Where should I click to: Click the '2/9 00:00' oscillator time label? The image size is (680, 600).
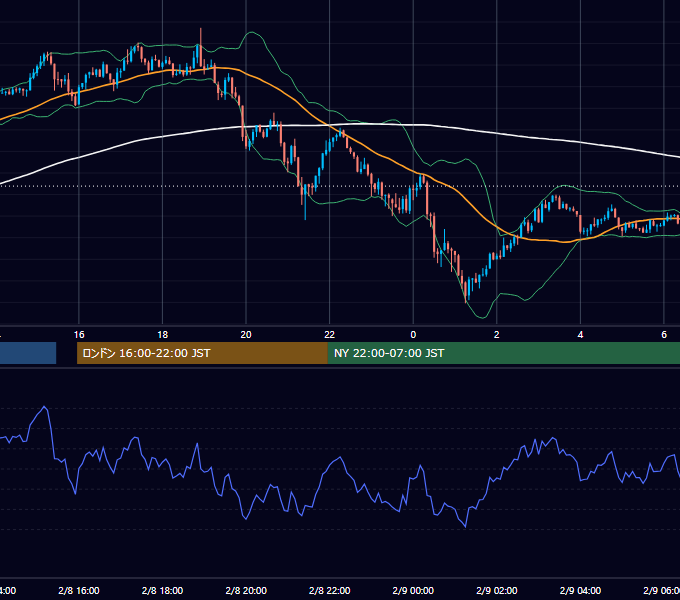pyautogui.click(x=413, y=590)
